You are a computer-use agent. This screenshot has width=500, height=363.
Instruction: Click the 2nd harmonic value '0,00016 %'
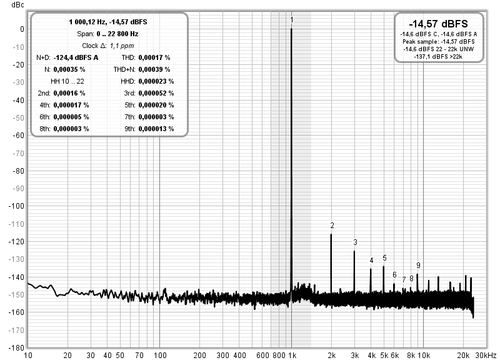(69, 93)
